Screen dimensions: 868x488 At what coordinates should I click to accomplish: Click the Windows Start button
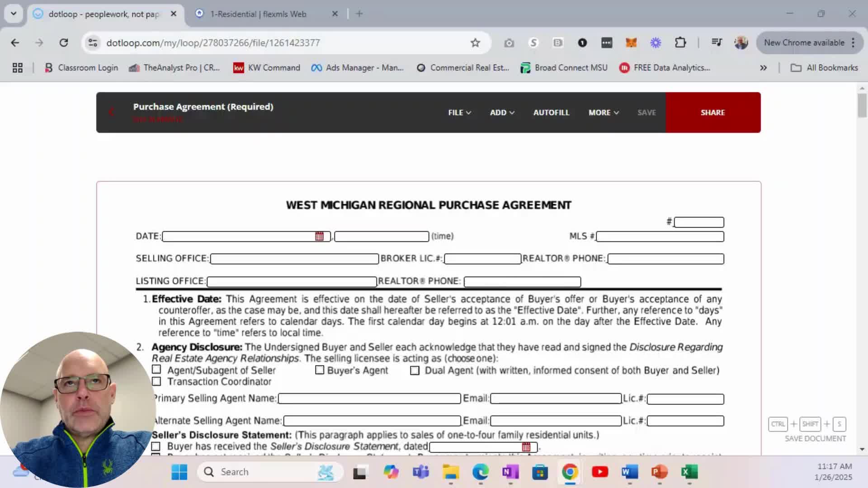pyautogui.click(x=179, y=472)
